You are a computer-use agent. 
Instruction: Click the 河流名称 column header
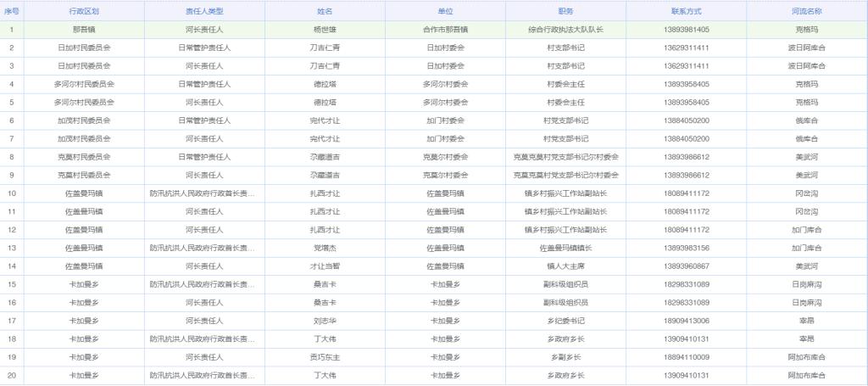(x=807, y=11)
